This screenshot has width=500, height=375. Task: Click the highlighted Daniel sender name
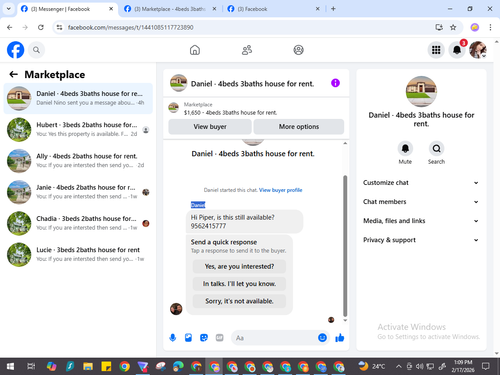(x=198, y=205)
